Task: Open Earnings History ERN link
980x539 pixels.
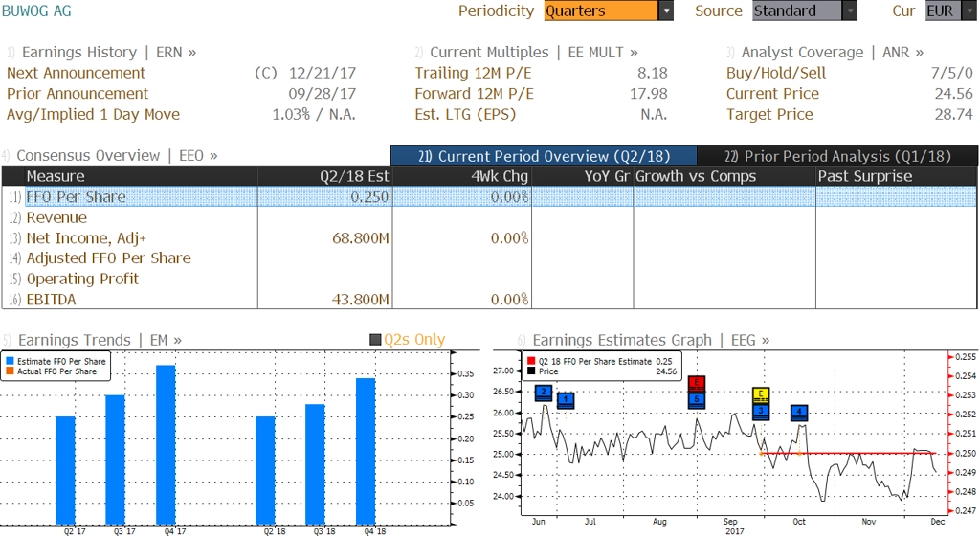Action: (x=109, y=52)
